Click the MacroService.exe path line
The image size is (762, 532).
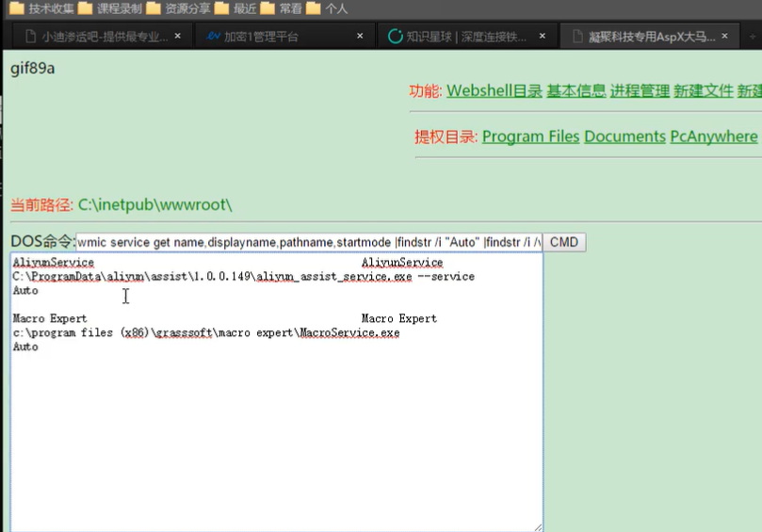pos(206,332)
